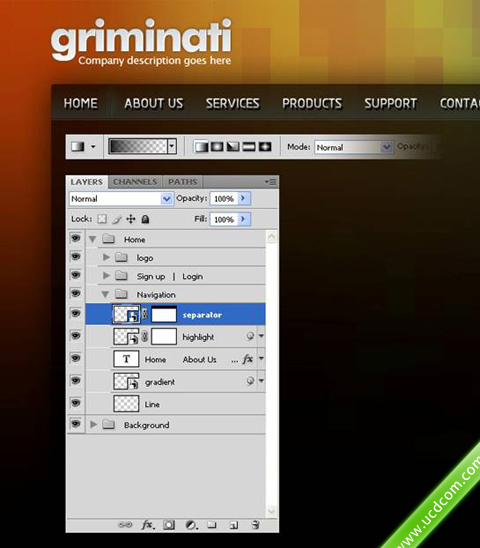This screenshot has width=480, height=548.
Task: Toggle visibility of the Background group
Action: coord(75,424)
